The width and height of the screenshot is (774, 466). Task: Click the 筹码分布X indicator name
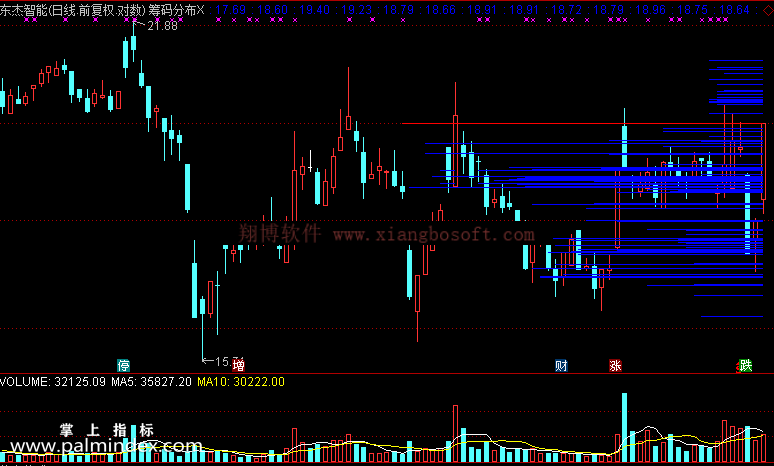tap(176, 10)
